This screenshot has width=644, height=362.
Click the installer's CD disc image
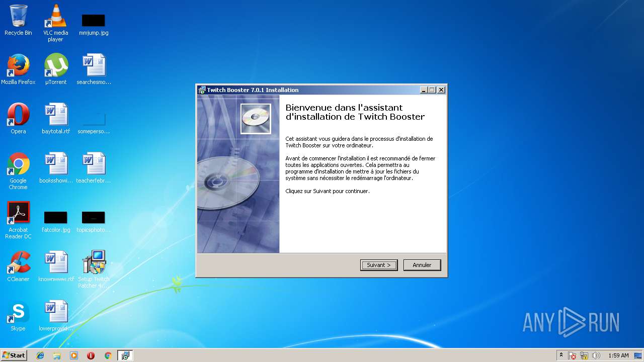click(x=256, y=119)
